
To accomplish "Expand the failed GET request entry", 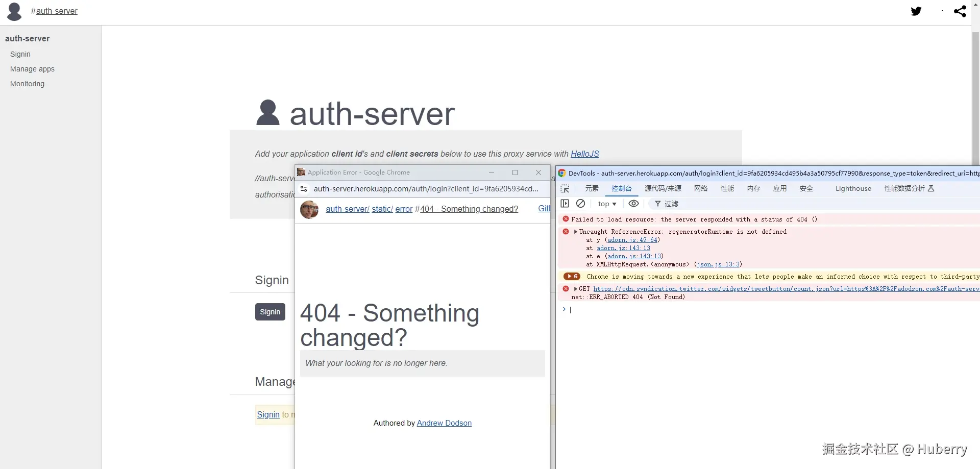I will tap(576, 289).
